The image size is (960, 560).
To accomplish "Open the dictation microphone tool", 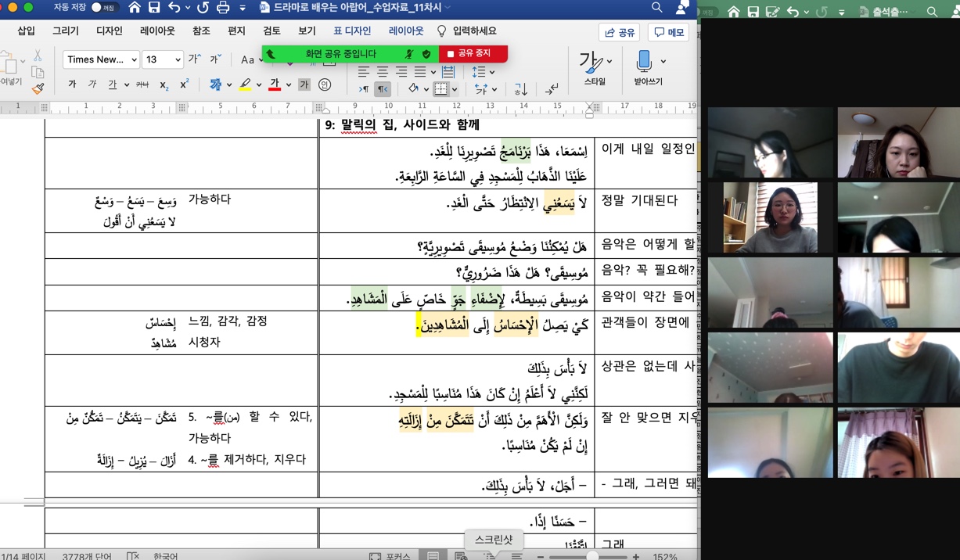I will 644,61.
